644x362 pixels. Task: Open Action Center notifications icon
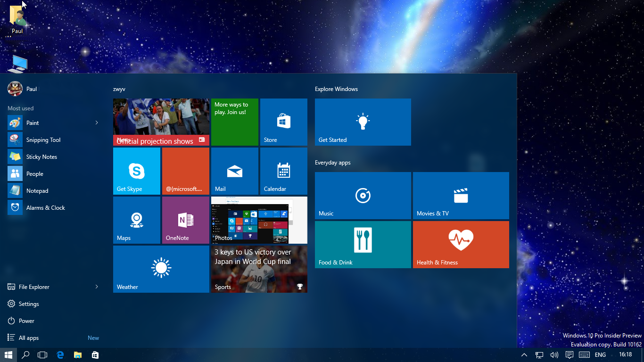coord(570,355)
